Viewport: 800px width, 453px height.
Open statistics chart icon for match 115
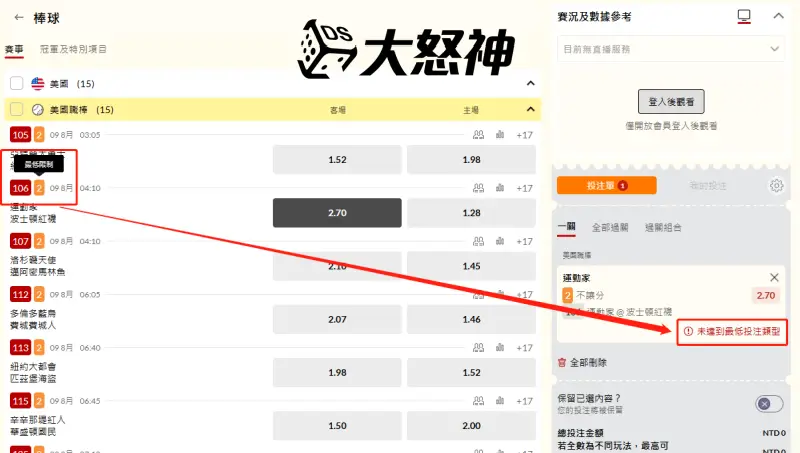pos(500,401)
